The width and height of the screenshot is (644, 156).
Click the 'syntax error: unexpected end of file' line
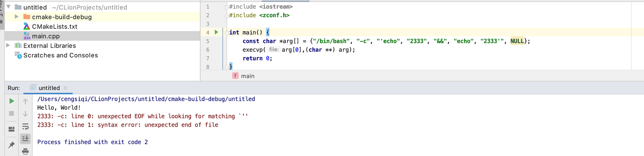pyautogui.click(x=128, y=125)
